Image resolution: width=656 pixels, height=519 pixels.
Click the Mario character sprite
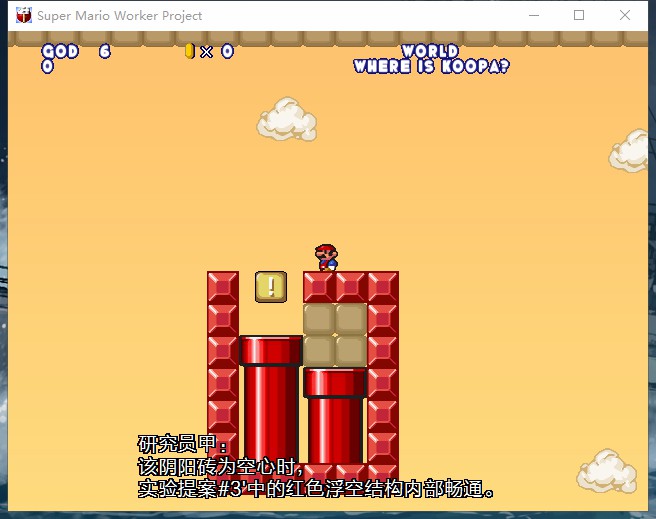pyautogui.click(x=326, y=258)
